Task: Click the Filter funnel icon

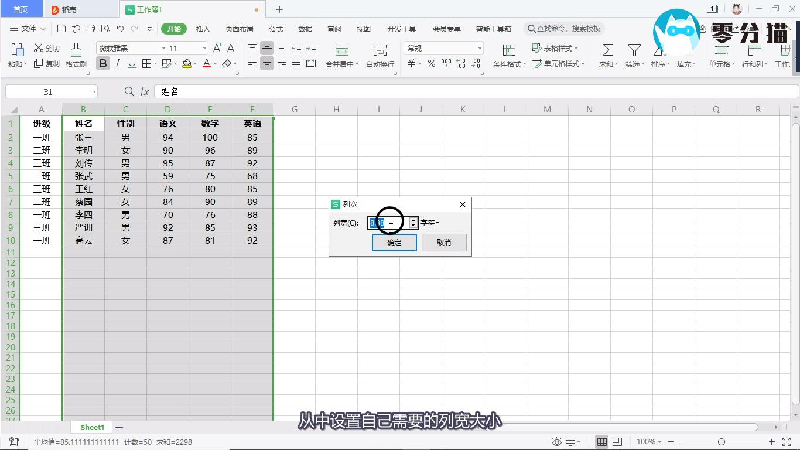Action: (x=633, y=50)
